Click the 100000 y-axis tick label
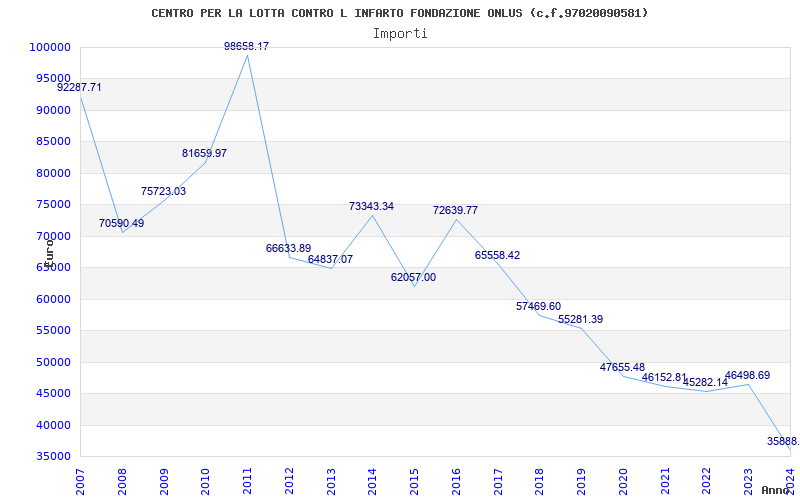This screenshot has width=800, height=500. [x=49, y=47]
